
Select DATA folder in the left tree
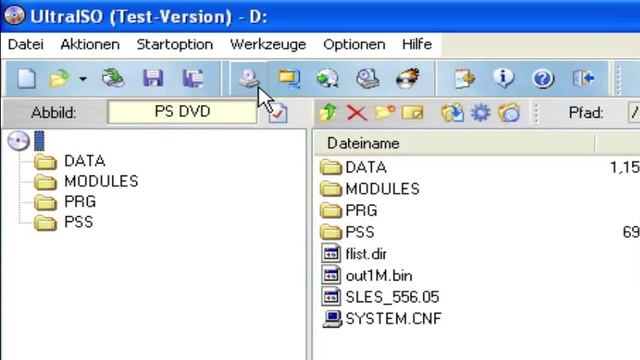click(84, 161)
